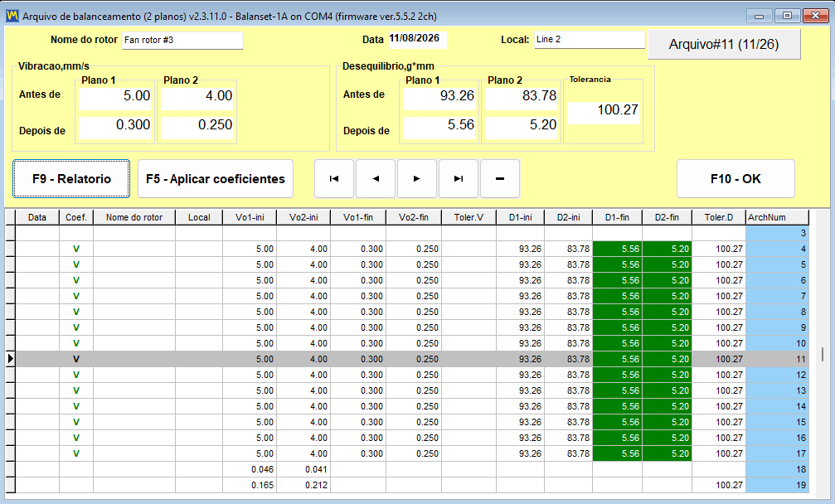The width and height of the screenshot is (835, 504).
Task: Click the Toler.D column header
Action: [x=719, y=217]
